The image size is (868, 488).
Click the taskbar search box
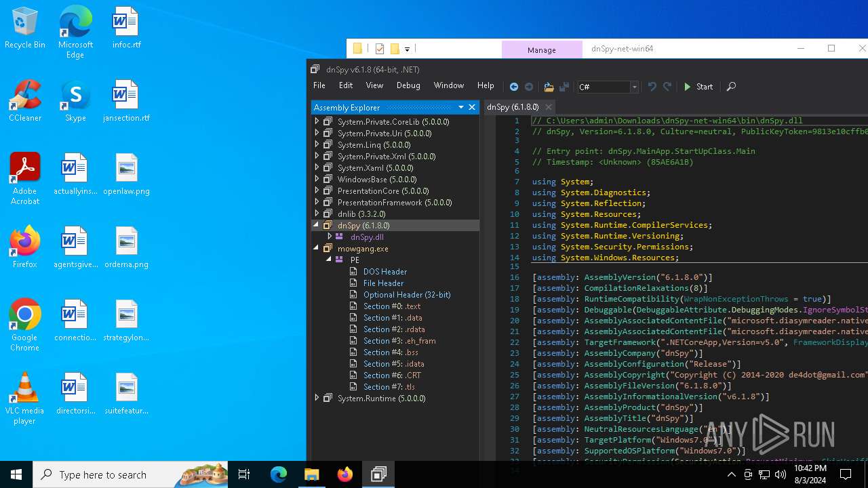coord(130,474)
